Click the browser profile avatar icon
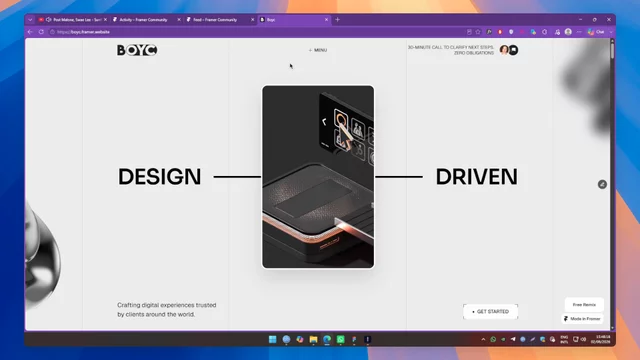Screen dimensions: 640x360 tap(568, 32)
